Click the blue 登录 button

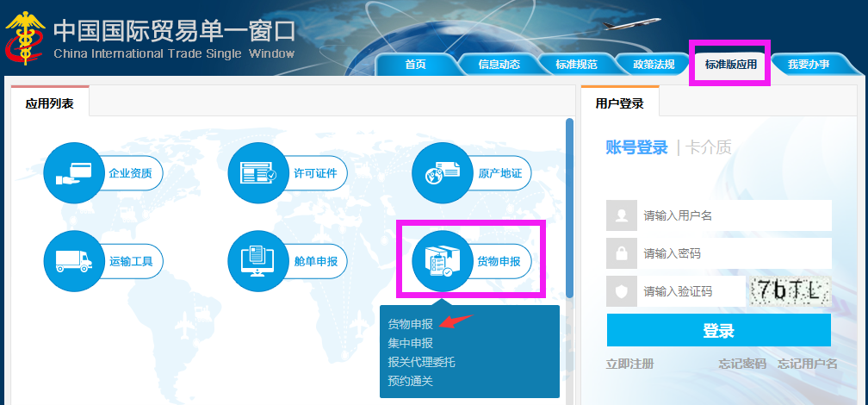718,330
